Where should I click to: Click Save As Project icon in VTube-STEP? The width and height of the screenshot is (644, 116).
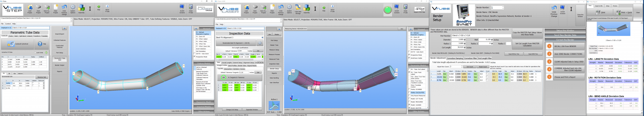[47, 9]
